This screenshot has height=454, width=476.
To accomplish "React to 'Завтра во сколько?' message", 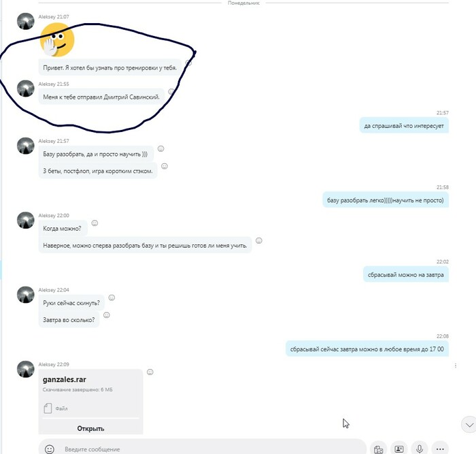I will [107, 315].
